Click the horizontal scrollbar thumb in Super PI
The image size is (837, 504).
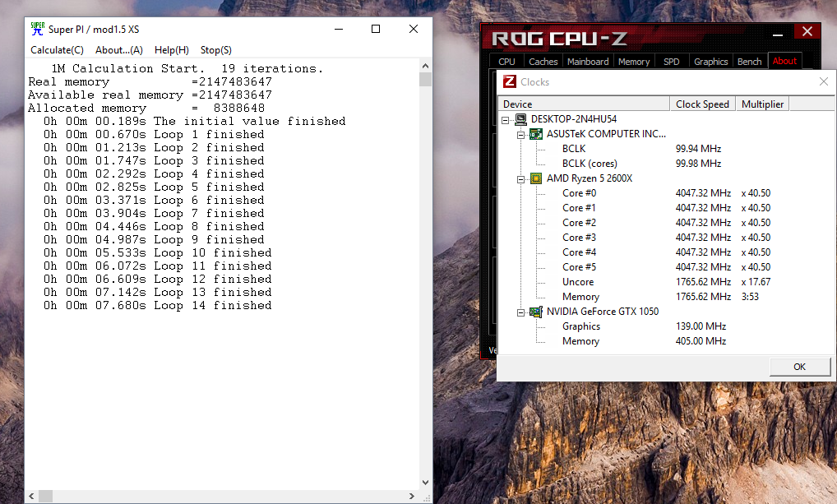(x=46, y=496)
